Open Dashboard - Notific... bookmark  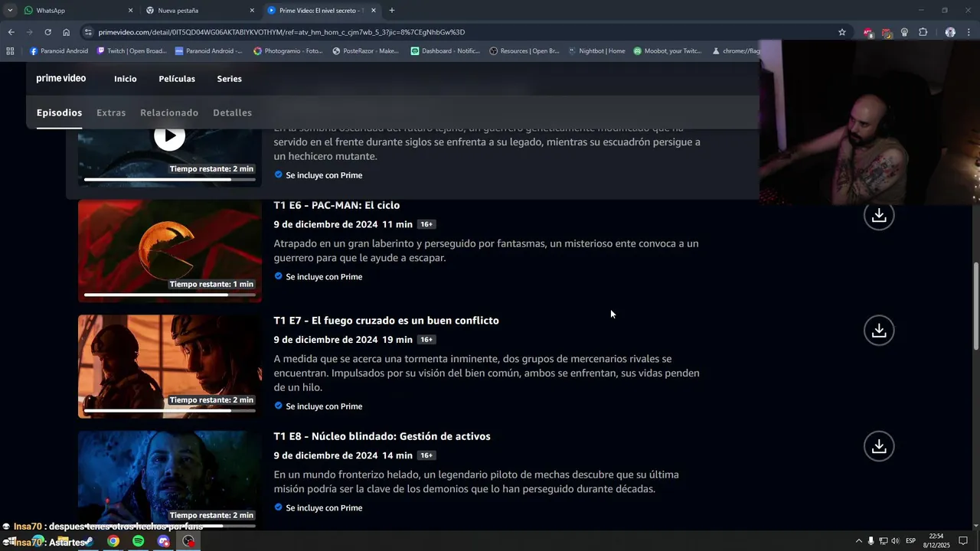coord(446,51)
